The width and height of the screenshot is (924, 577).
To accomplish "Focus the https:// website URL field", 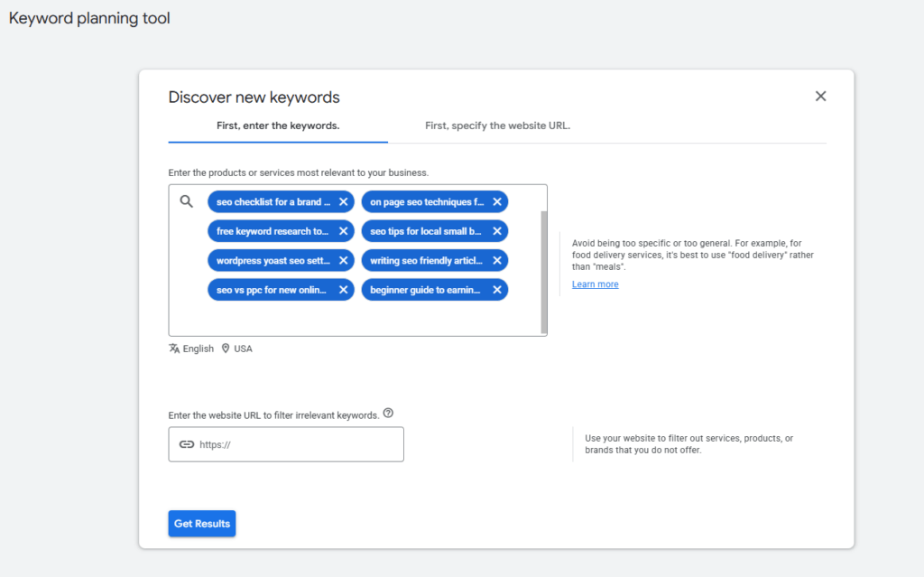I will point(286,444).
